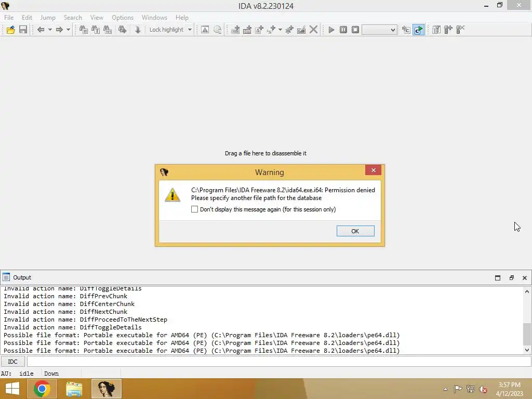This screenshot has height=399, width=532.
Task: Click the down arrow jump icon
Action: point(137,30)
